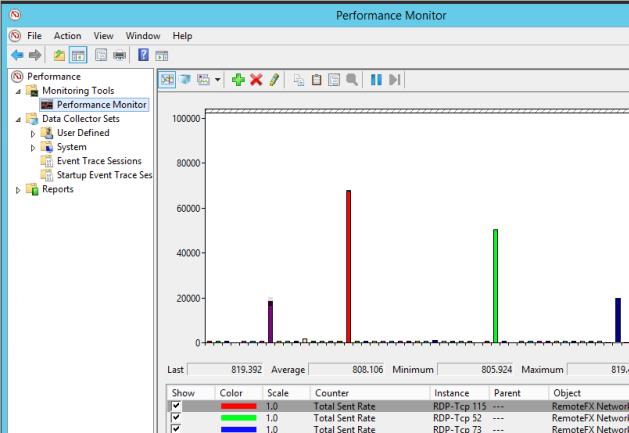
Task: Click the Properties icon in graph toolbar
Action: [x=335, y=79]
